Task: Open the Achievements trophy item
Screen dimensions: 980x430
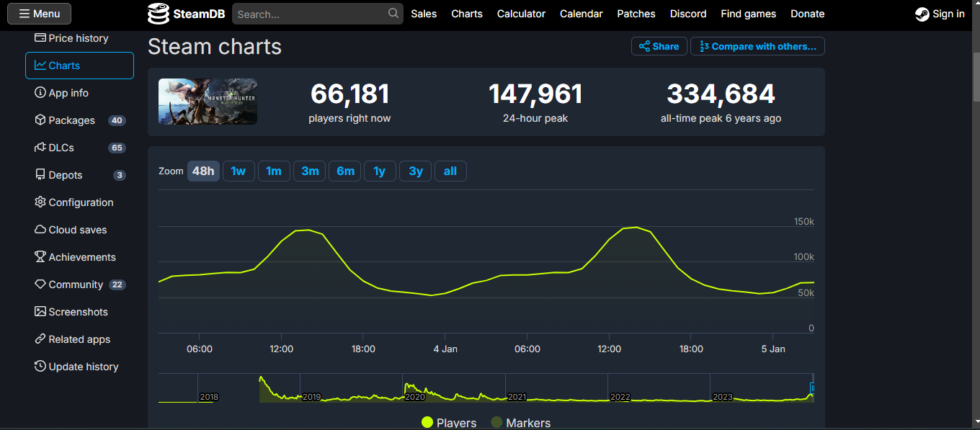Action: click(x=81, y=257)
